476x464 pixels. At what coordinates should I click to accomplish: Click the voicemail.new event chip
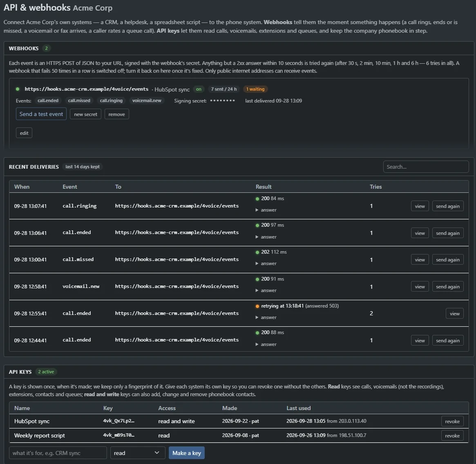[x=147, y=100]
